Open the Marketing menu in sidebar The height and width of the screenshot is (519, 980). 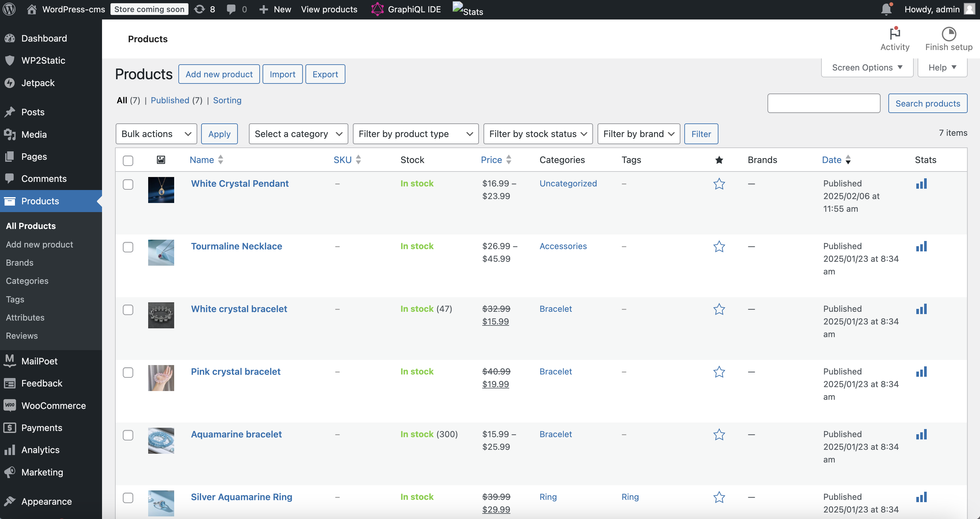[42, 472]
